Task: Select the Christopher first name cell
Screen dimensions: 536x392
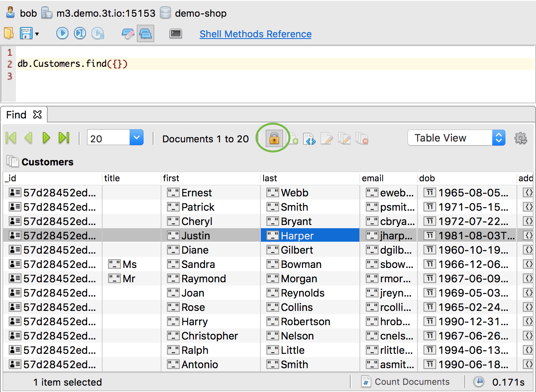Action: click(x=211, y=336)
